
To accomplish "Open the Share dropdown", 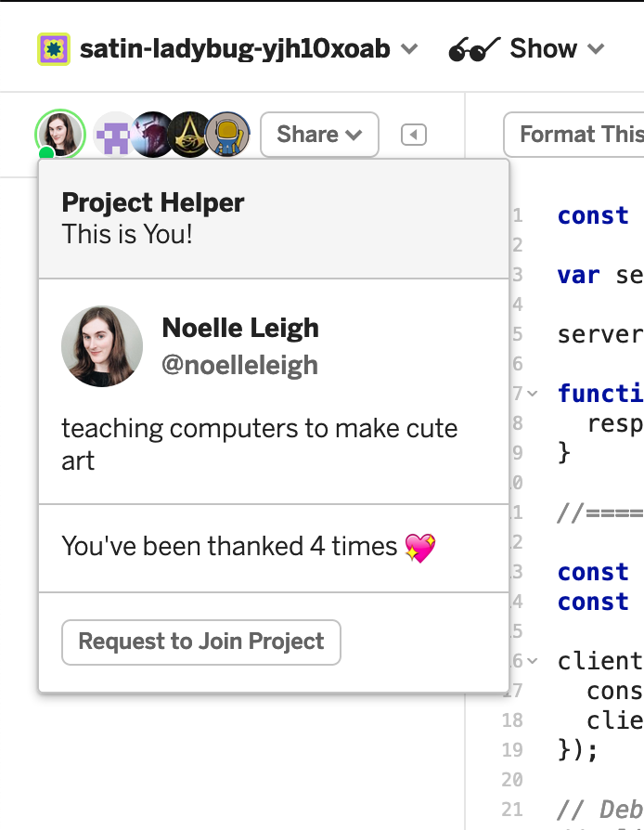I will pyautogui.click(x=319, y=135).
